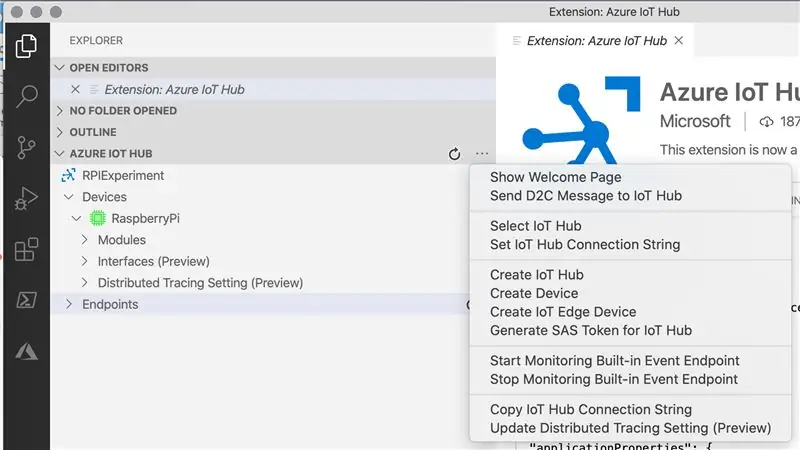The width and height of the screenshot is (800, 450).
Task: Expand the Interfaces (Preview) node
Action: pyautogui.click(x=85, y=261)
